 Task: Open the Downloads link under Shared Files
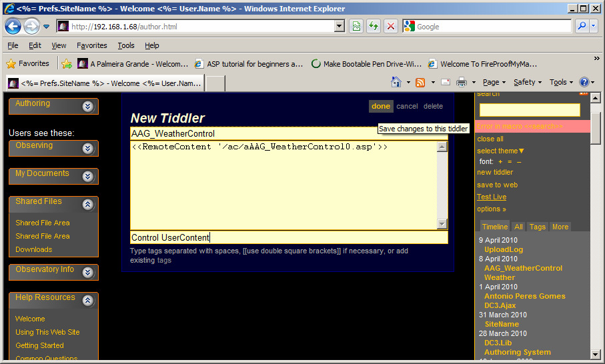[x=34, y=249]
